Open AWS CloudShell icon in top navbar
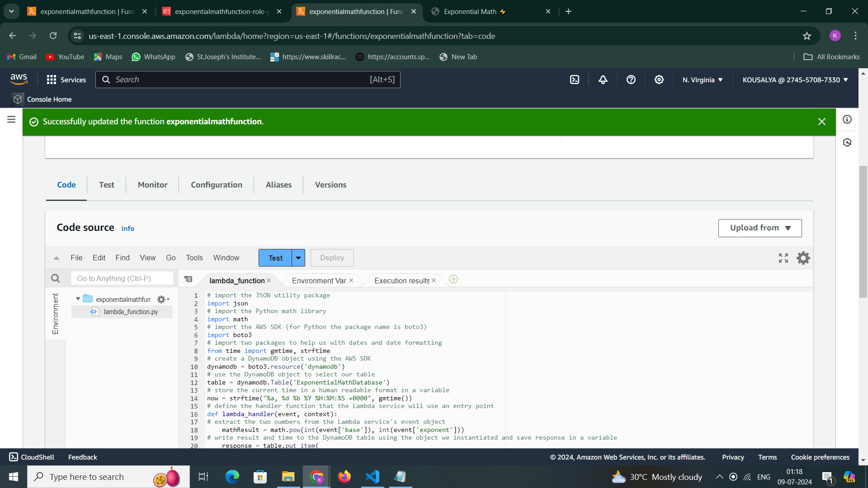The image size is (868, 488). pyautogui.click(x=574, y=80)
